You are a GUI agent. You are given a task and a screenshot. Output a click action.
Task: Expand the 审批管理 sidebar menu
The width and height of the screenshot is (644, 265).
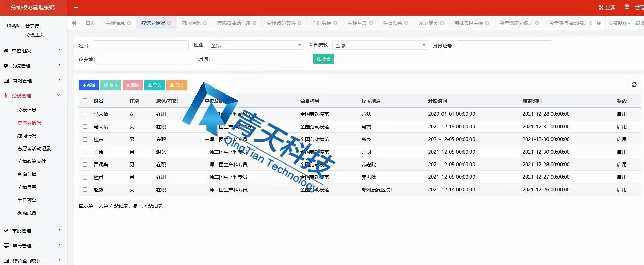(x=33, y=231)
